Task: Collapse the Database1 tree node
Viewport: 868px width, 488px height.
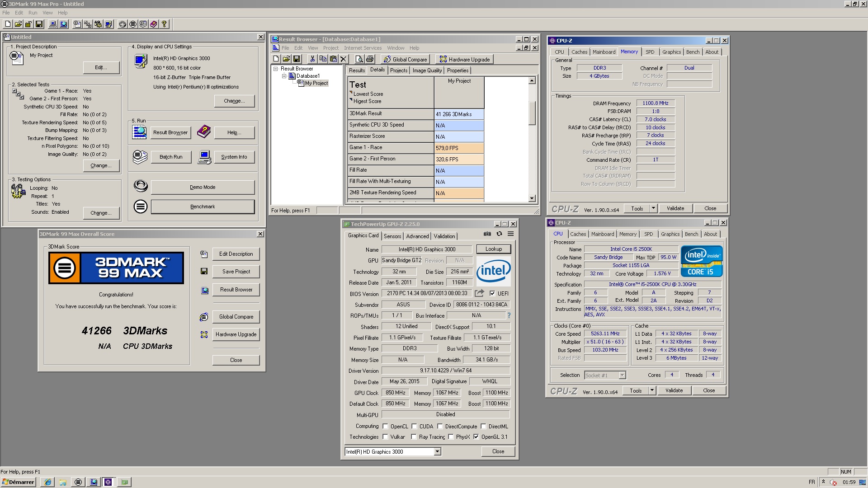Action: (284, 76)
